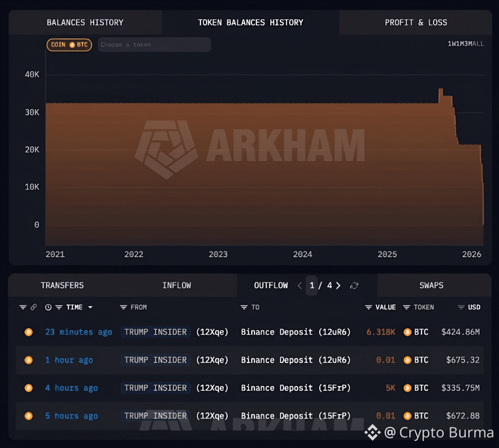This screenshot has width=499, height=448.
Task: Click the 0.01 value in 1 hour row
Action: (x=386, y=360)
